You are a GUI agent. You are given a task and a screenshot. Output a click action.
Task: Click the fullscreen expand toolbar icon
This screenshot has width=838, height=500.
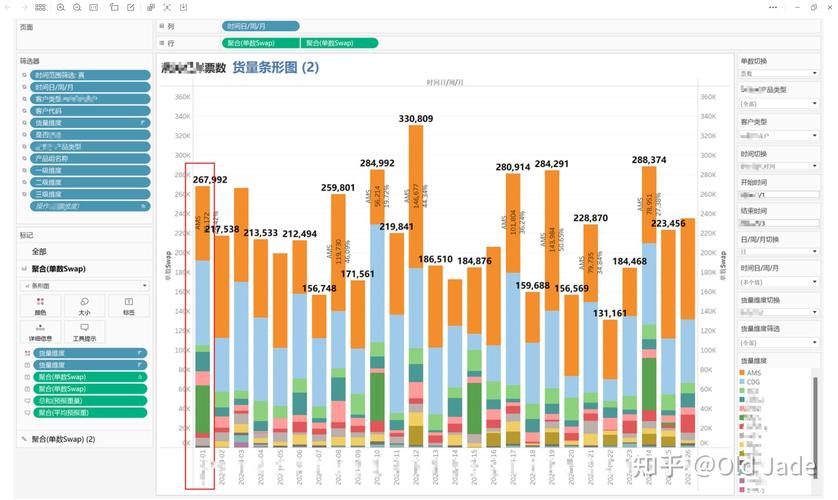[167, 7]
